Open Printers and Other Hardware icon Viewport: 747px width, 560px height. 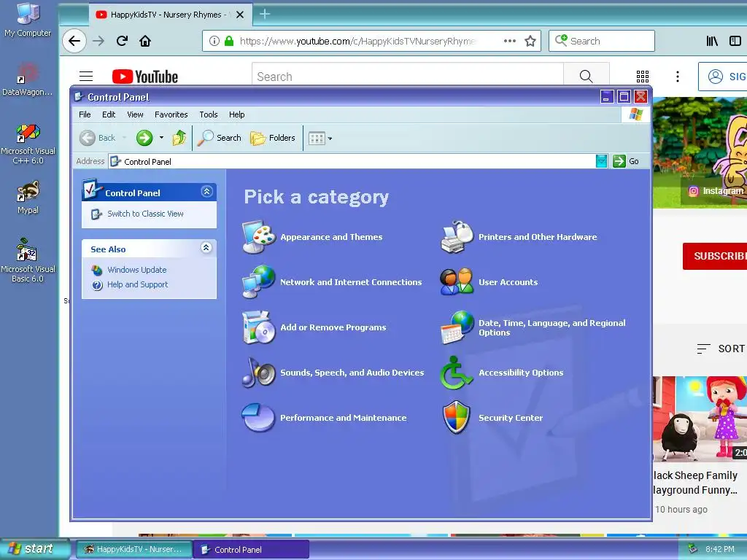tap(457, 237)
